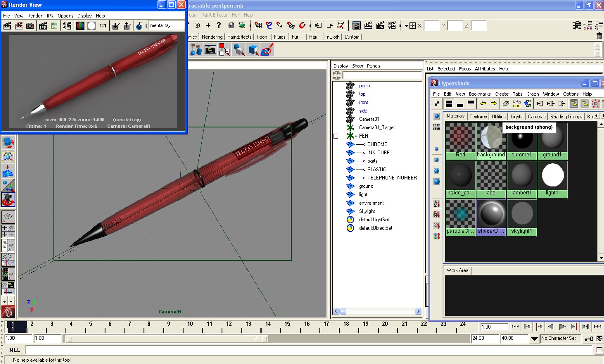Open Panels menu in the Outliner
Viewport: 604px width, 364px height.
374,66
